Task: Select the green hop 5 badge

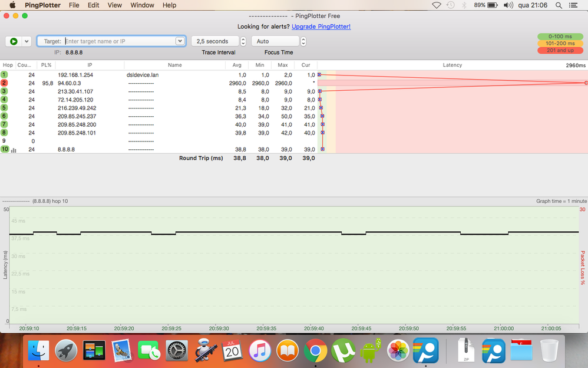Action: [x=4, y=108]
